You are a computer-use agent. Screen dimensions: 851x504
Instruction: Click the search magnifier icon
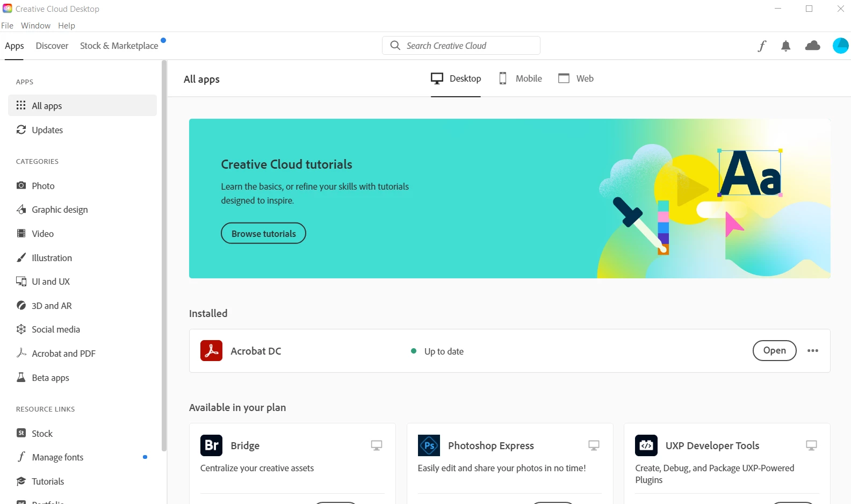(395, 46)
